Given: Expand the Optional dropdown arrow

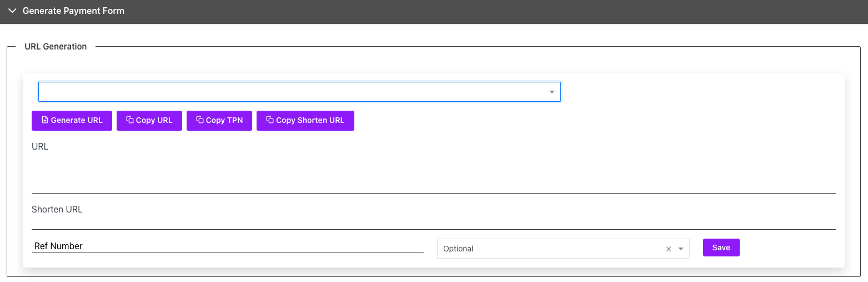Looking at the screenshot, I should click(x=681, y=249).
